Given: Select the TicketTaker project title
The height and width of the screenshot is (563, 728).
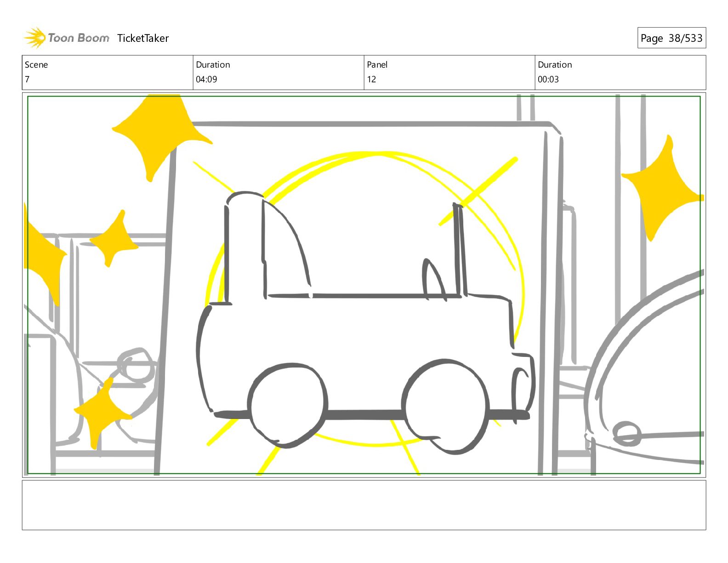Looking at the screenshot, I should point(143,38).
